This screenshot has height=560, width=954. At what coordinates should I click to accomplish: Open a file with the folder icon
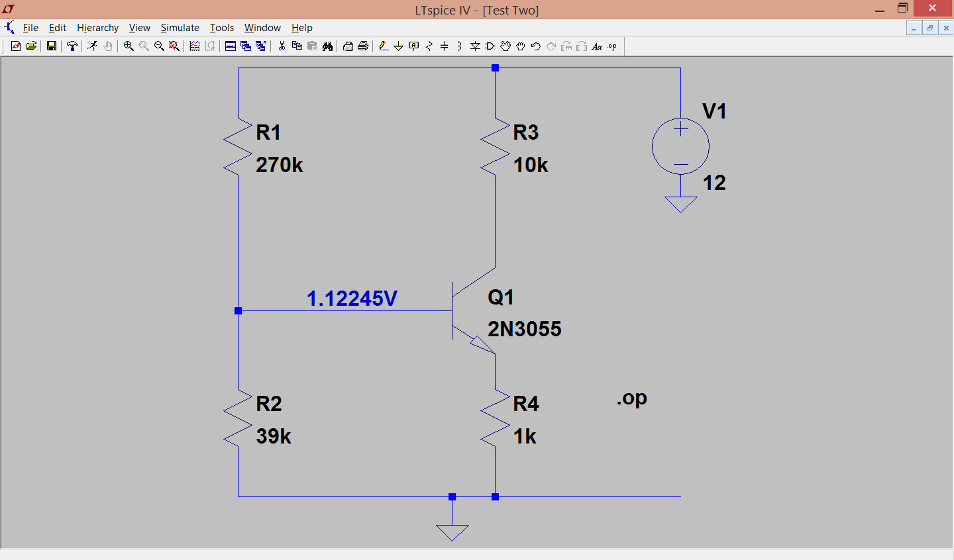click(x=31, y=46)
